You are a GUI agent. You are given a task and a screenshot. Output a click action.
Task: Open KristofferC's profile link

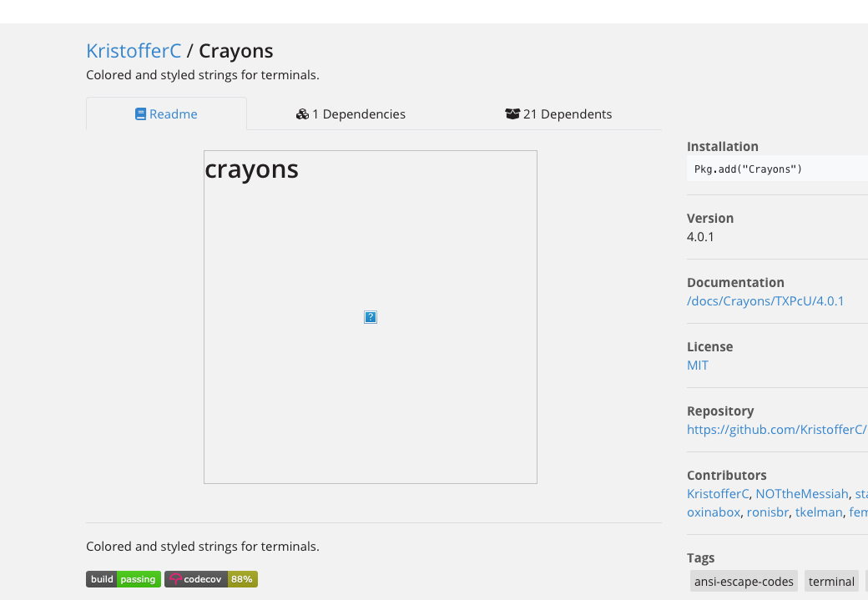(x=134, y=51)
